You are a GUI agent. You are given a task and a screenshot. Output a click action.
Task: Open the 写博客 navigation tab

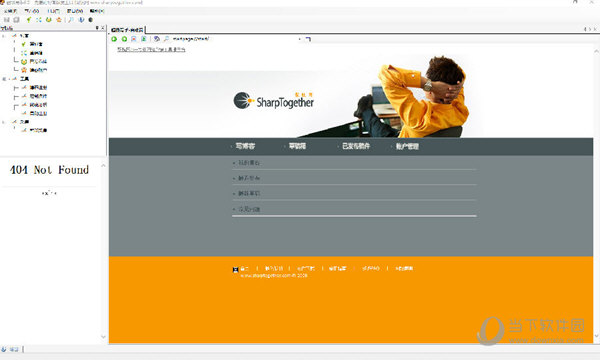pos(245,146)
